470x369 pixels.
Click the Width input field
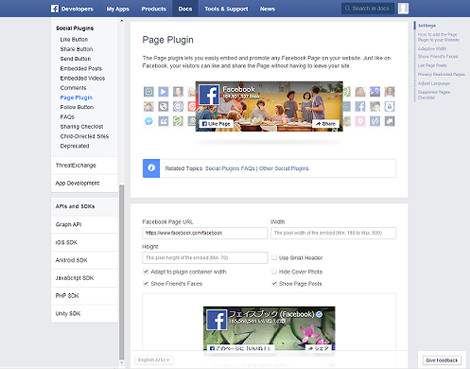coord(333,233)
